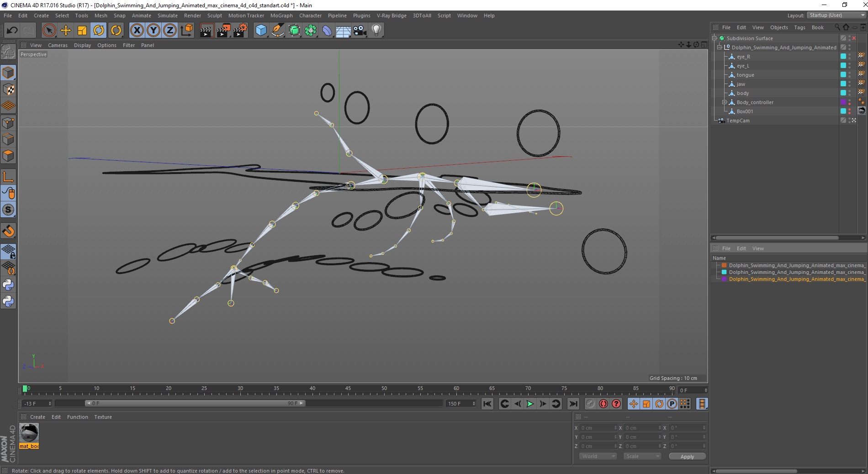The width and height of the screenshot is (868, 474).
Task: Add a light object icon
Action: click(376, 30)
